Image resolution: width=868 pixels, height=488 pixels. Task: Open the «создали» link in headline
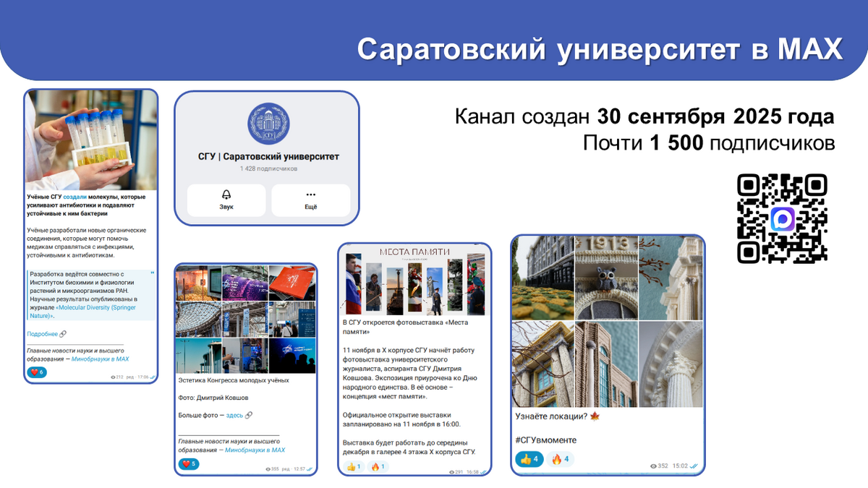coord(75,197)
